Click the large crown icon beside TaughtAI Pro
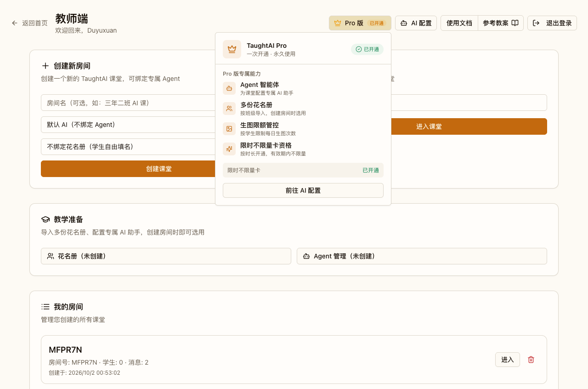The image size is (588, 389). (232, 49)
